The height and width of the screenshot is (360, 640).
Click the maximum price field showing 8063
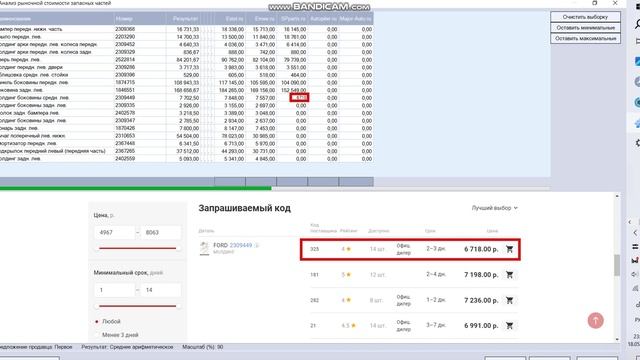pos(160,232)
